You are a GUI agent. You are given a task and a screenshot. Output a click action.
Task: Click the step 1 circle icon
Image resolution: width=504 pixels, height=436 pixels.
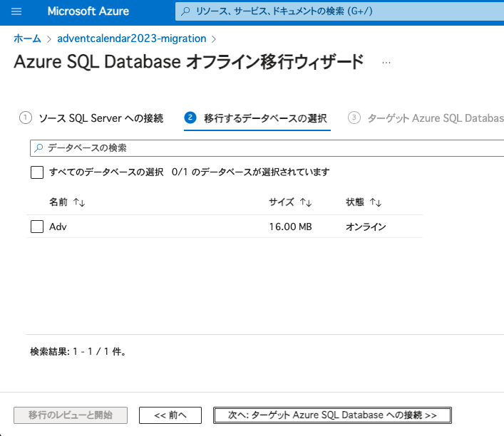(x=26, y=118)
